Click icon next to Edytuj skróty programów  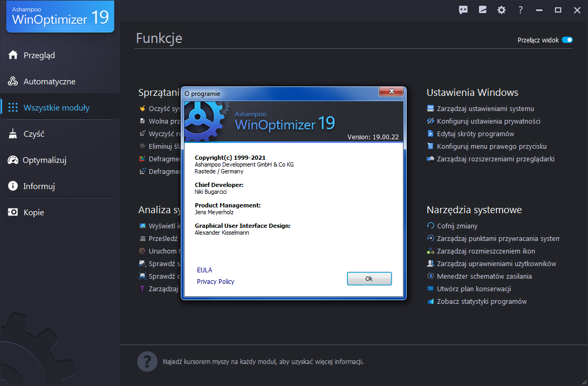point(430,134)
